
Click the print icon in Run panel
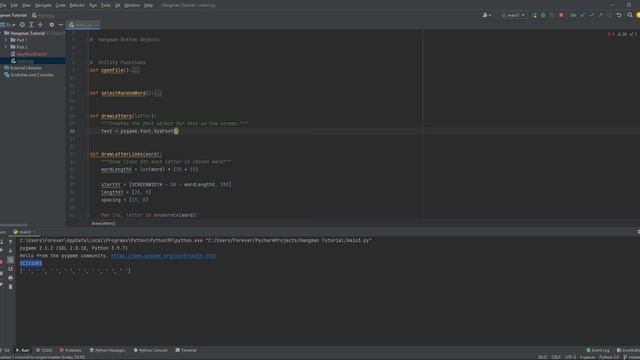11,278
